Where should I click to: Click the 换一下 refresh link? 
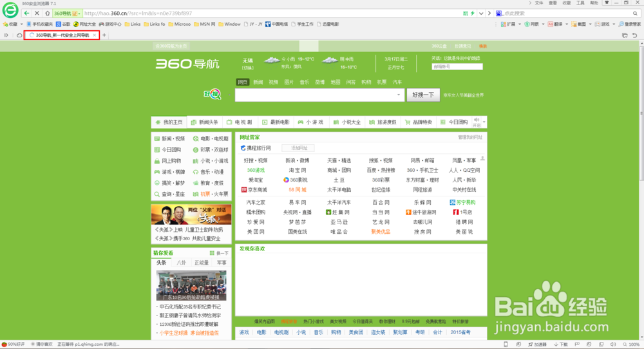(x=220, y=253)
